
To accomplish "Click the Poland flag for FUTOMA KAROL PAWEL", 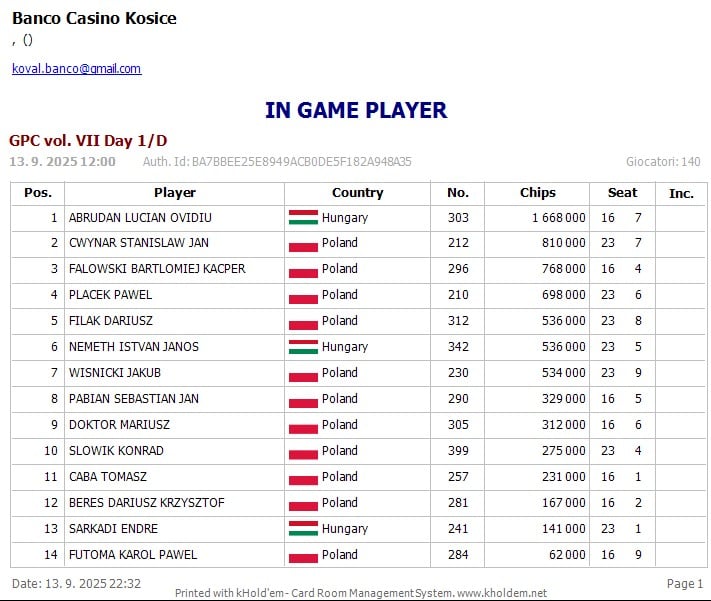I will tap(303, 555).
